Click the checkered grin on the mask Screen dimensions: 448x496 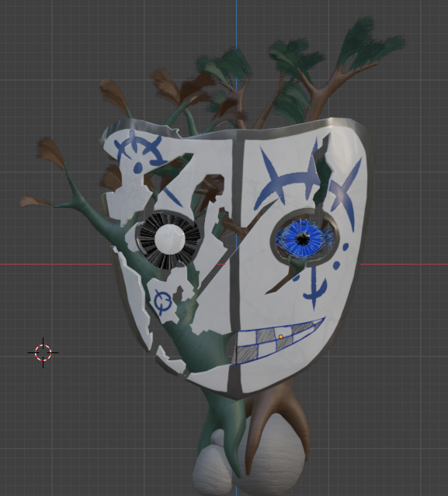pyautogui.click(x=278, y=341)
